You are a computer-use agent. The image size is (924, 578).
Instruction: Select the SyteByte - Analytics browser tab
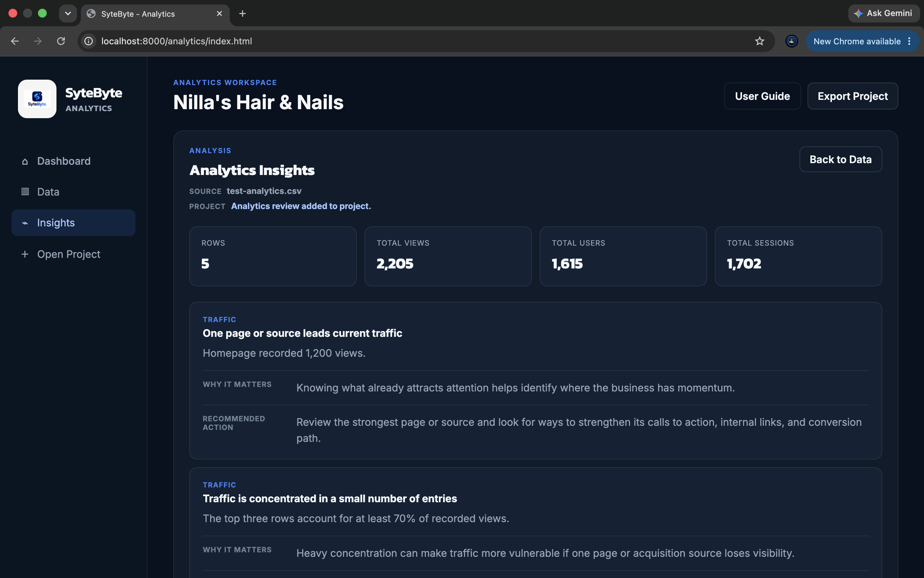155,14
